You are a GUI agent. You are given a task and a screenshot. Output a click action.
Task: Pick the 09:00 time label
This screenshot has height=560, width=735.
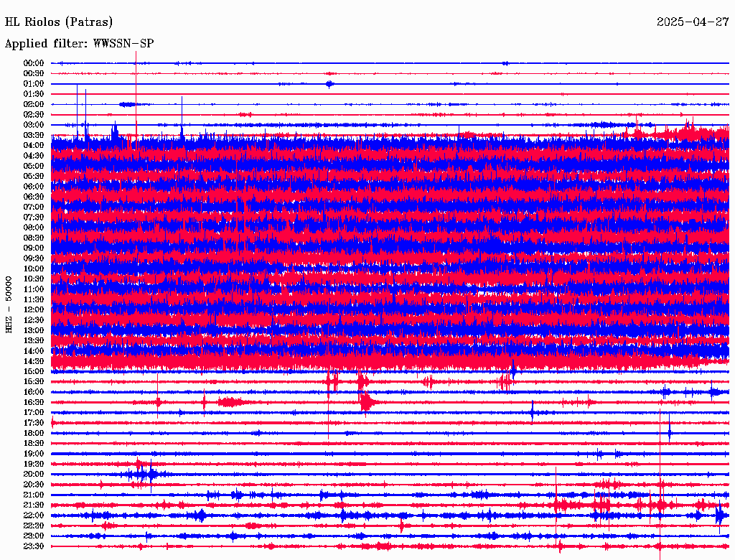click(x=34, y=248)
